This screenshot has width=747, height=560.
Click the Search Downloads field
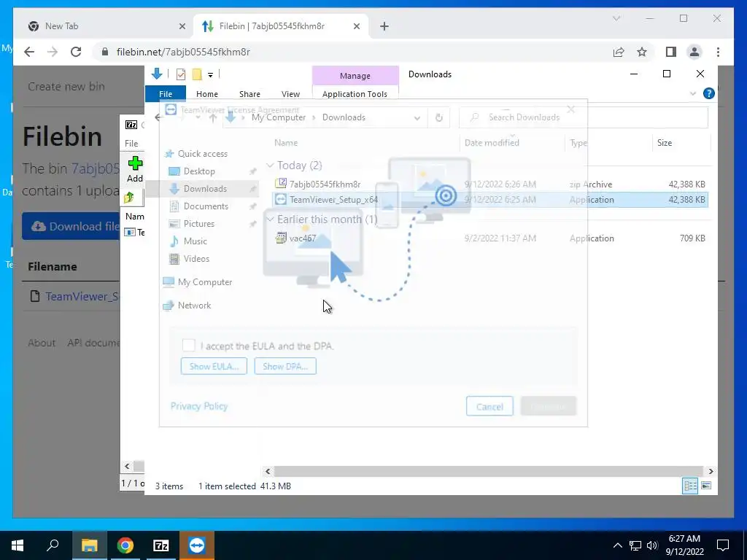point(583,117)
